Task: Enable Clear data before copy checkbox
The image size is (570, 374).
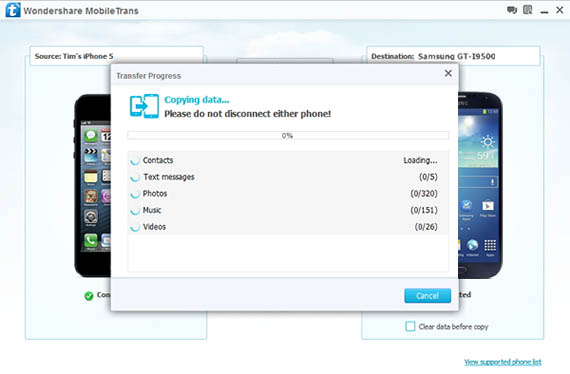Action: tap(410, 326)
